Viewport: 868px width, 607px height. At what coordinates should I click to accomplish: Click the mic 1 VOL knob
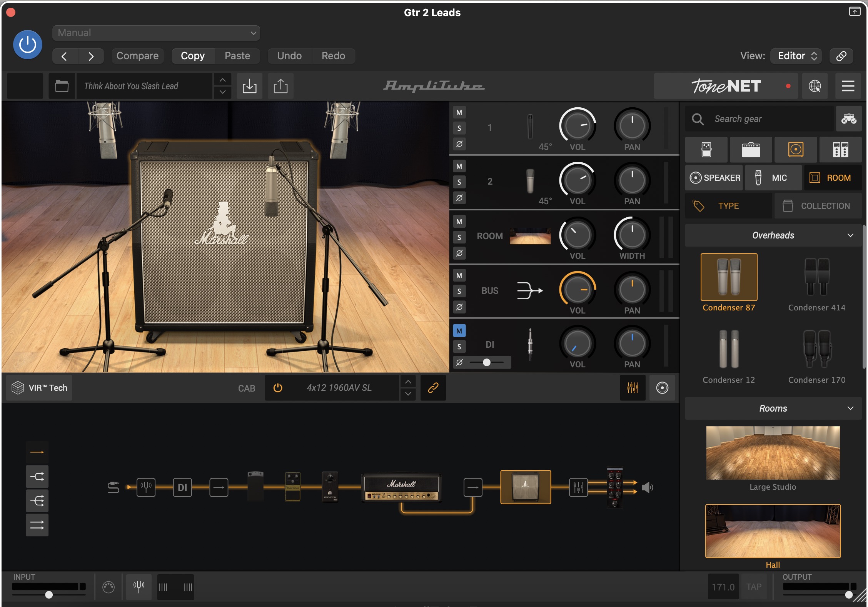point(578,126)
